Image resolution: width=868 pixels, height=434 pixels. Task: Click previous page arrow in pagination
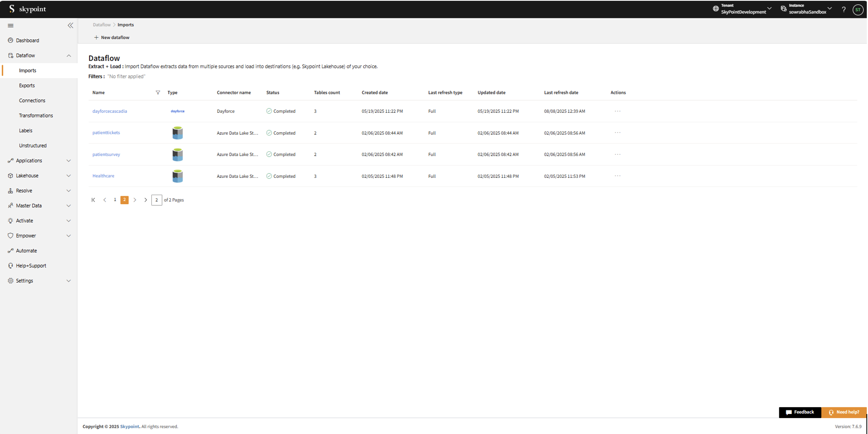click(x=105, y=200)
